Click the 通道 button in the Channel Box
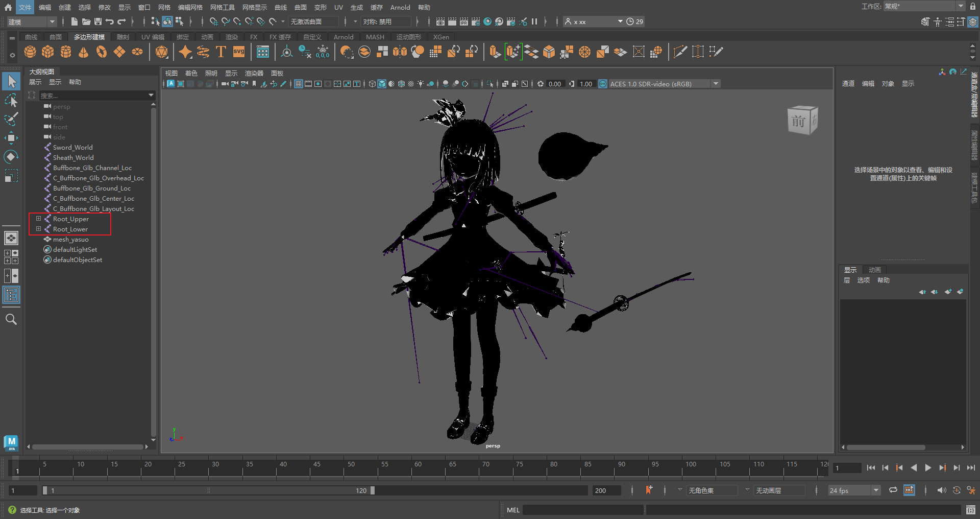The height and width of the screenshot is (519, 980). click(x=848, y=83)
